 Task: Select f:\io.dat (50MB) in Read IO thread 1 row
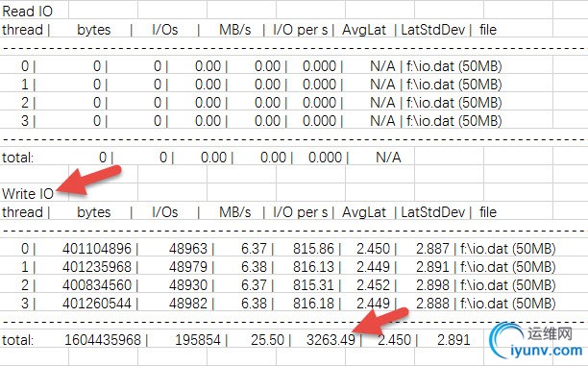tap(454, 85)
